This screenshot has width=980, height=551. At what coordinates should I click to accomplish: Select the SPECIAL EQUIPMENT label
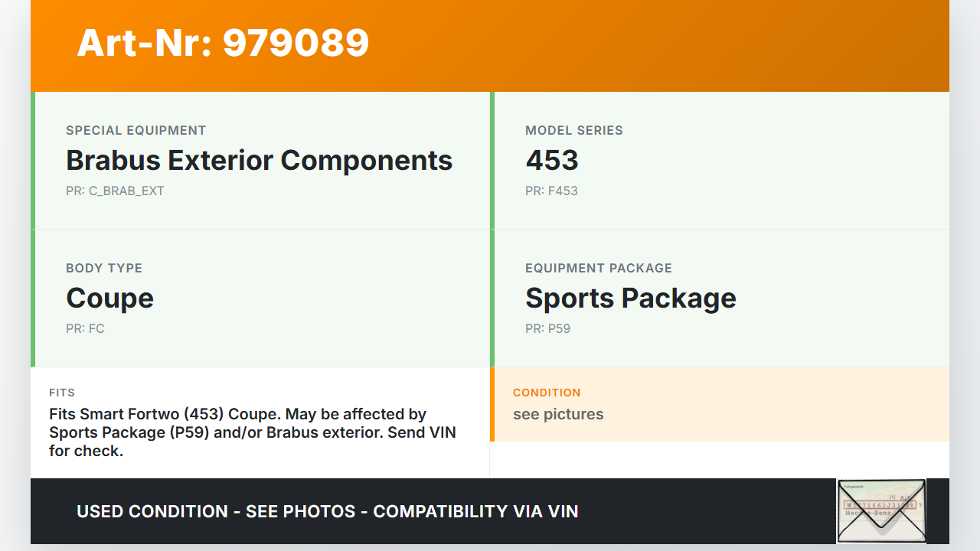click(136, 130)
